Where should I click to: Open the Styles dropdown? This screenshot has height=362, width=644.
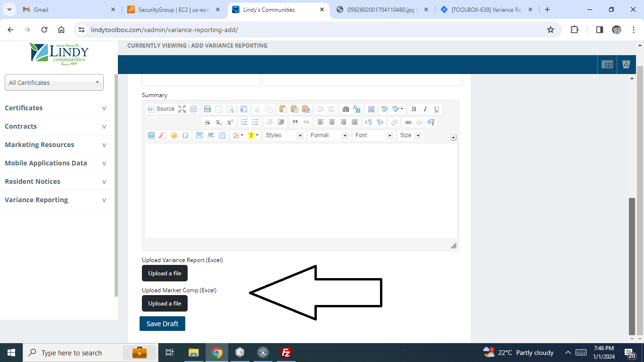pyautogui.click(x=284, y=135)
